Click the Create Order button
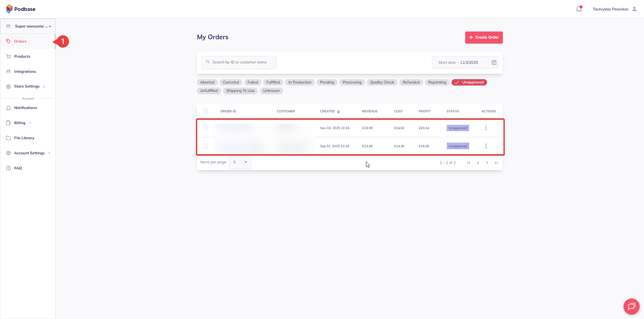 coord(484,37)
